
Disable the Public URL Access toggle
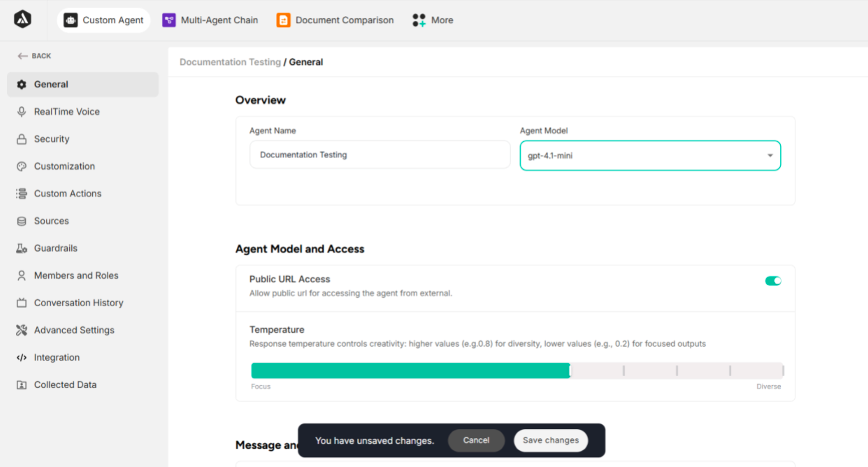tap(773, 281)
